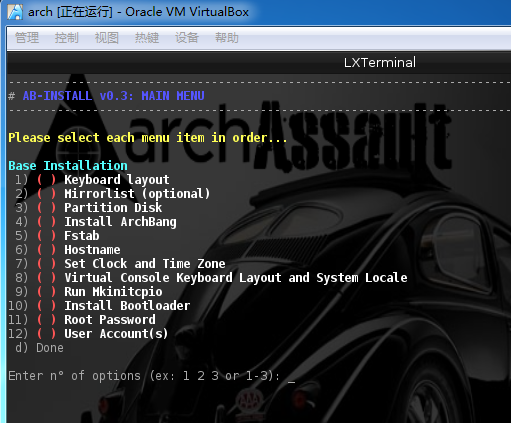511x423 pixels.
Task: Click the 'Partition Disk' entry text
Action: point(113,208)
